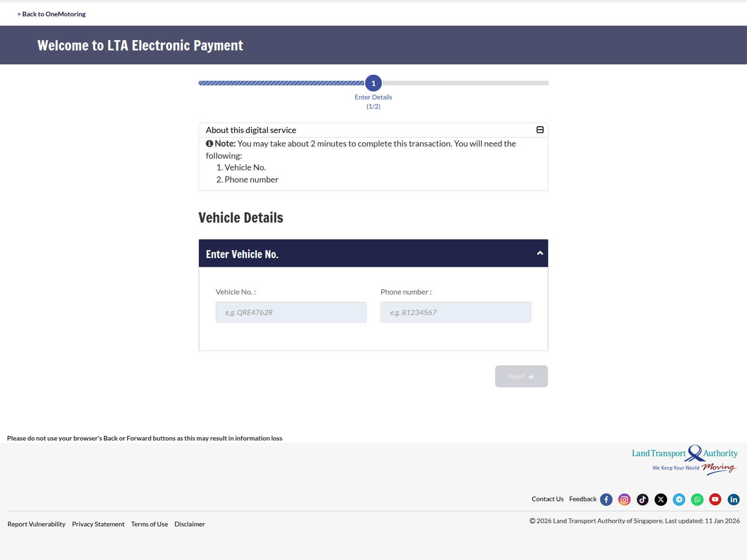Open LTA Instagram icon
Image resolution: width=747 pixels, height=560 pixels.
pyautogui.click(x=624, y=499)
